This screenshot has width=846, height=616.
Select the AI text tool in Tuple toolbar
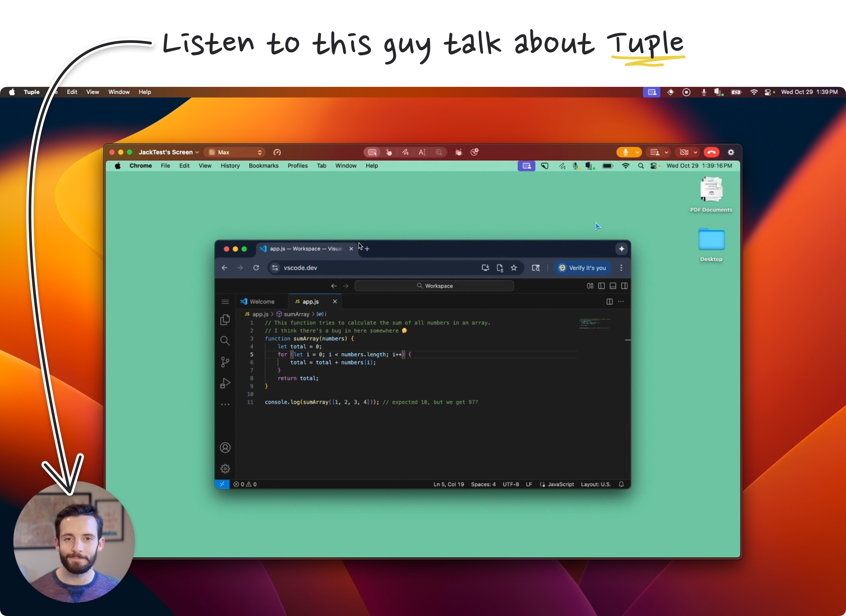tap(422, 152)
